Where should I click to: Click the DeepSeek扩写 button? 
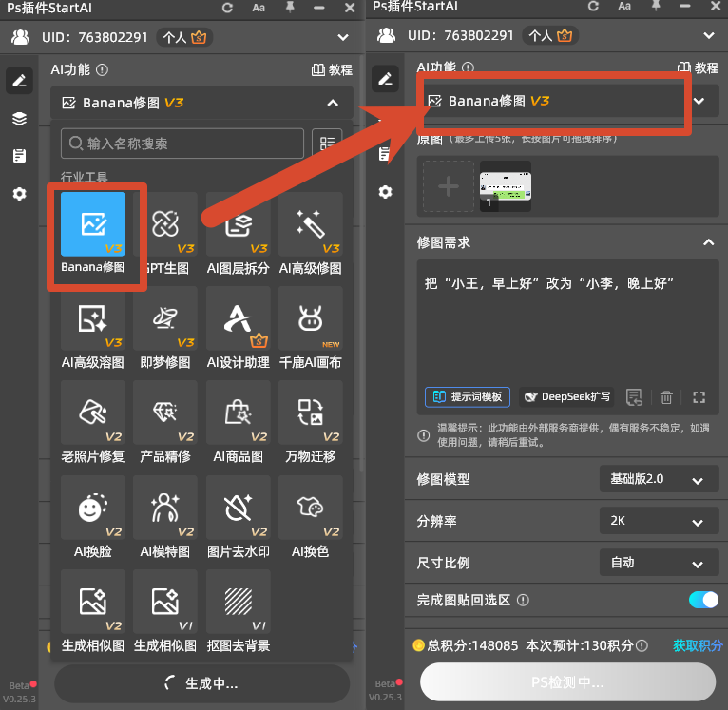coord(566,397)
